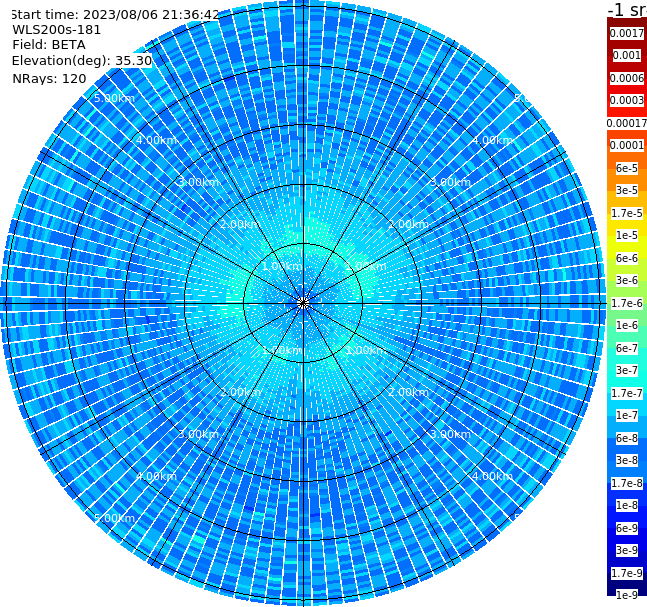Click the 6e-5 color bar label

pyautogui.click(x=627, y=168)
